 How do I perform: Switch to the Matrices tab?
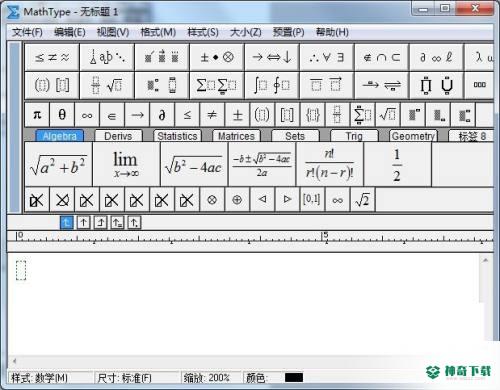[x=236, y=136]
